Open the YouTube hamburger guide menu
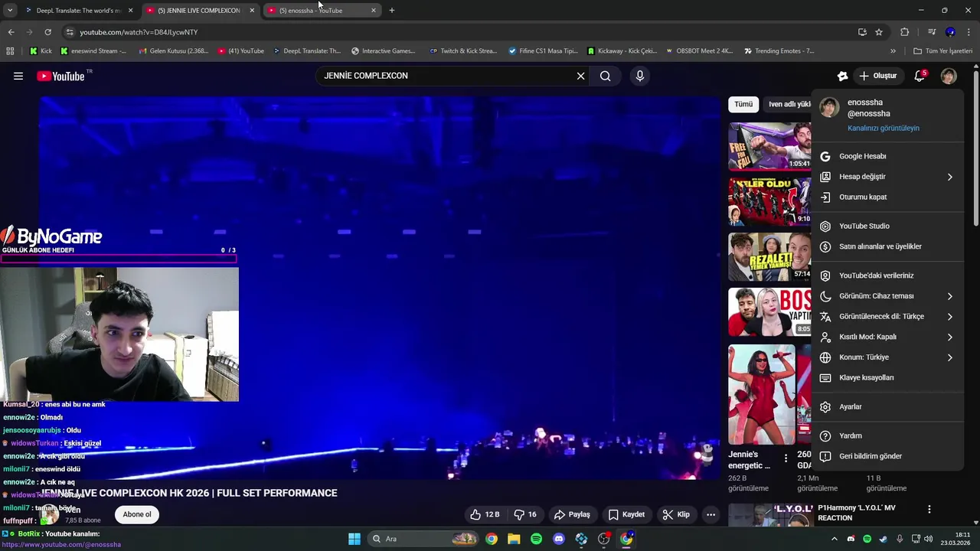The height and width of the screenshot is (551, 980). point(18,76)
